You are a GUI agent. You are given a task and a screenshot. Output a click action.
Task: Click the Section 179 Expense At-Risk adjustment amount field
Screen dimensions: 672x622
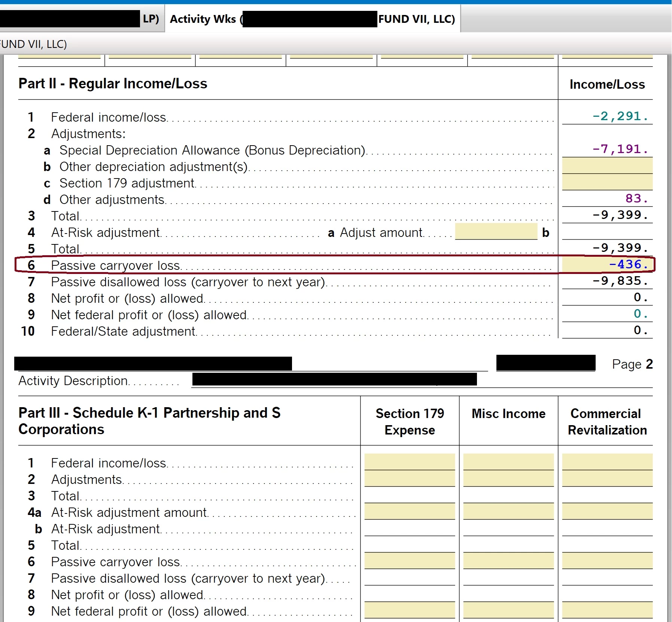point(410,511)
